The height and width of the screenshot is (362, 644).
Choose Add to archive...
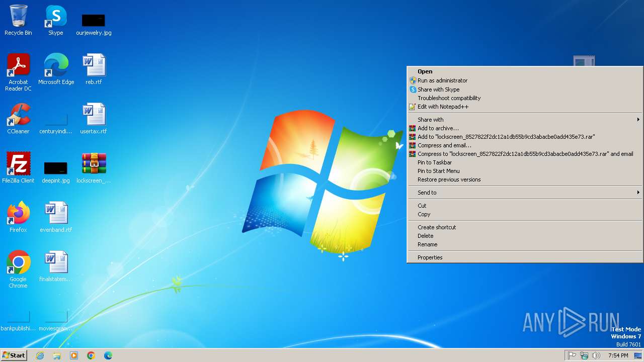point(525,128)
